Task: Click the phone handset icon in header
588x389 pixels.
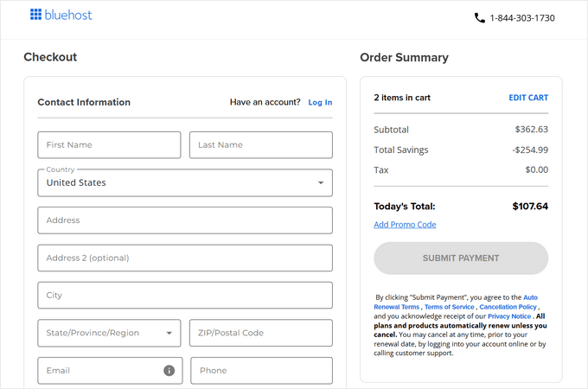Action: point(480,17)
